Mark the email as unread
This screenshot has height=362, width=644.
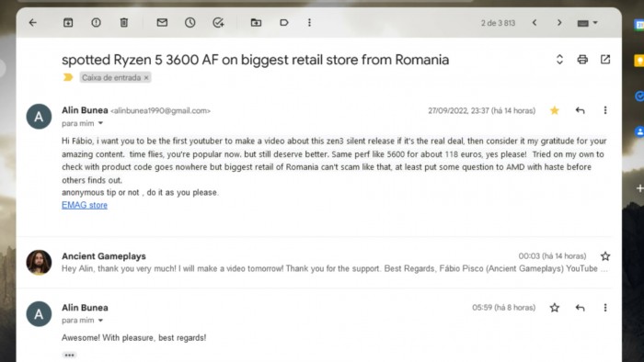pos(162,23)
